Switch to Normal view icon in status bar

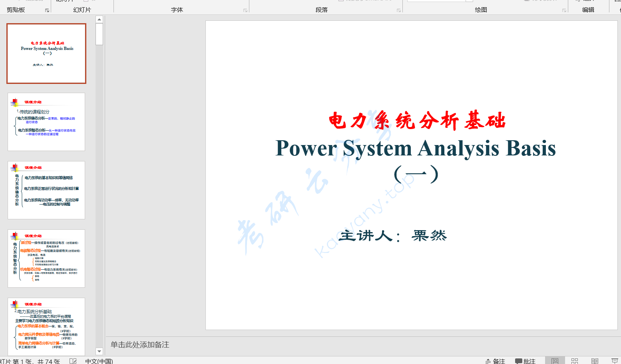(x=555, y=361)
